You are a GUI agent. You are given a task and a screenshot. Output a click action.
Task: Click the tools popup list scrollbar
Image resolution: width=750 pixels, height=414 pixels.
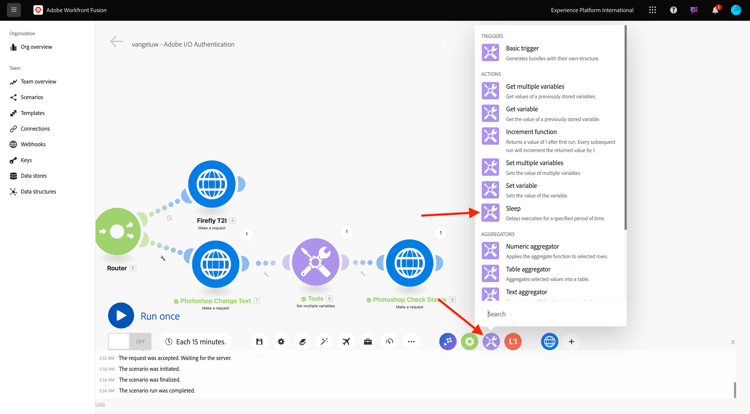(625, 127)
